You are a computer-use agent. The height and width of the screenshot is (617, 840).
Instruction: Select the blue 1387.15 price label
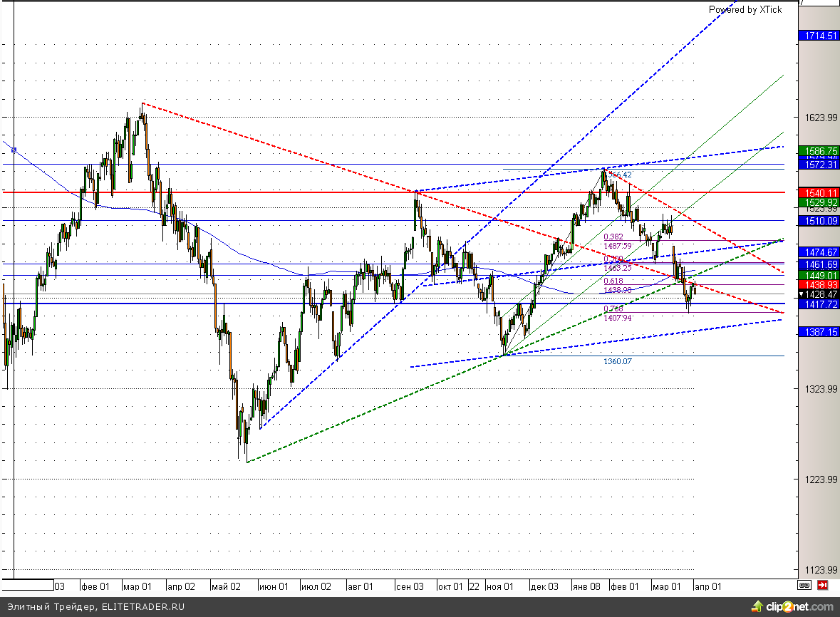819,333
